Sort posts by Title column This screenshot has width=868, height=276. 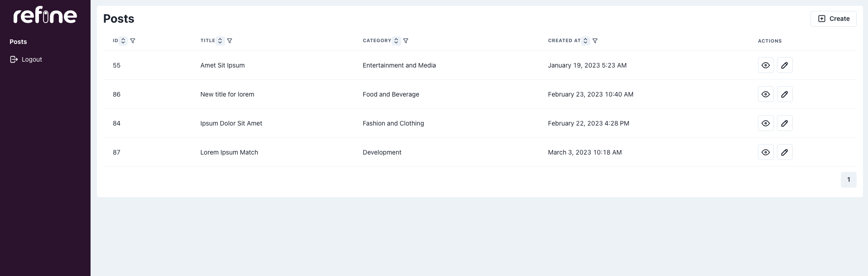tap(220, 41)
